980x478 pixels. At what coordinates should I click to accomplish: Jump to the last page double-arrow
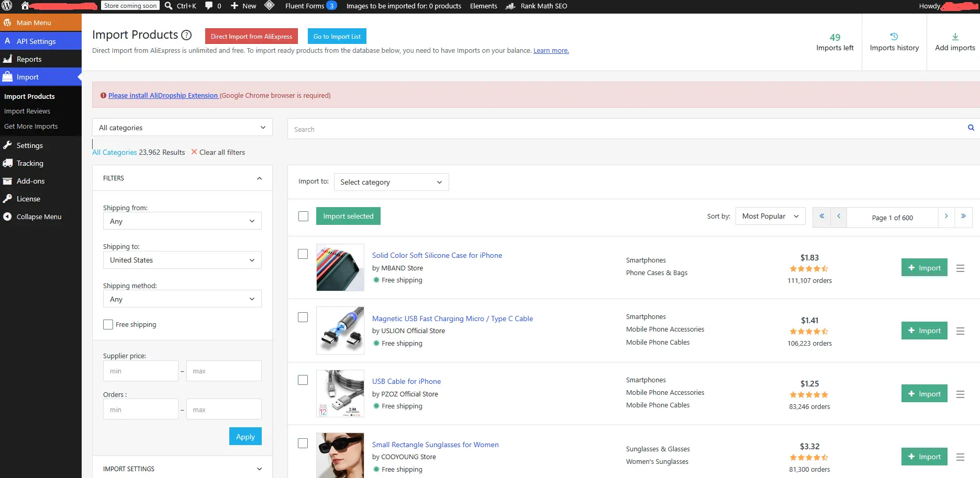pyautogui.click(x=963, y=217)
